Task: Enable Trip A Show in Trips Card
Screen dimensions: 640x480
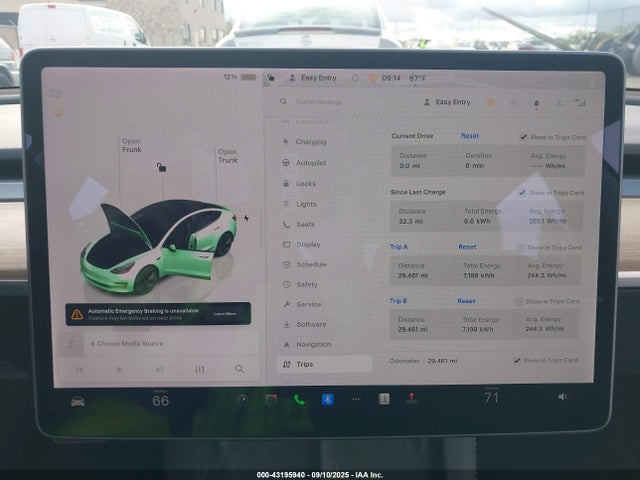Action: click(x=520, y=247)
